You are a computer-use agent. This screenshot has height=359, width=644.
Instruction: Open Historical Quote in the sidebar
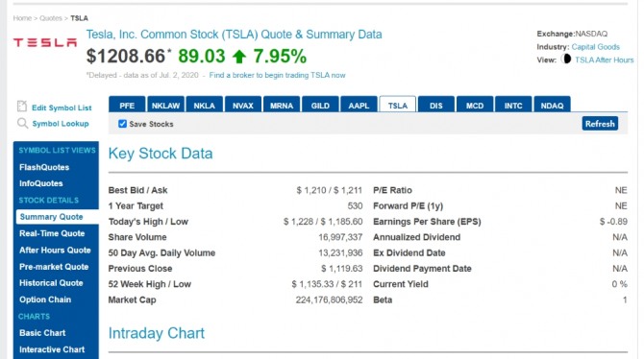(51, 282)
